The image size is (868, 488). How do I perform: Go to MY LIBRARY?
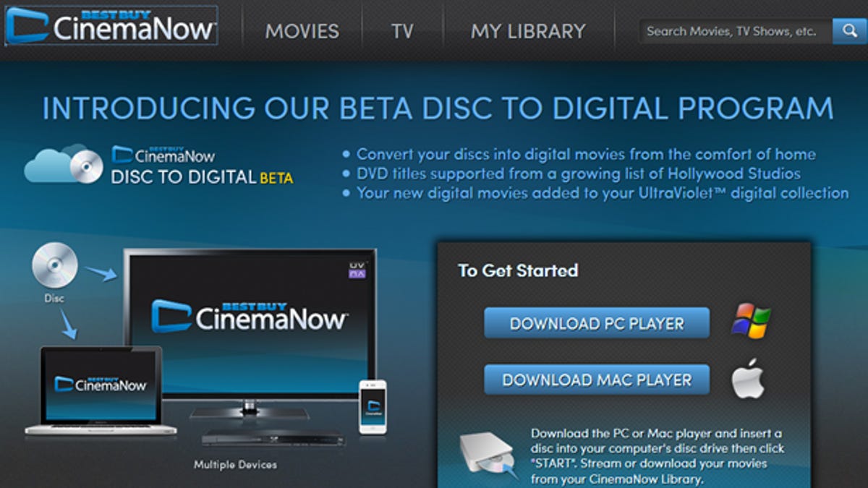point(528,31)
